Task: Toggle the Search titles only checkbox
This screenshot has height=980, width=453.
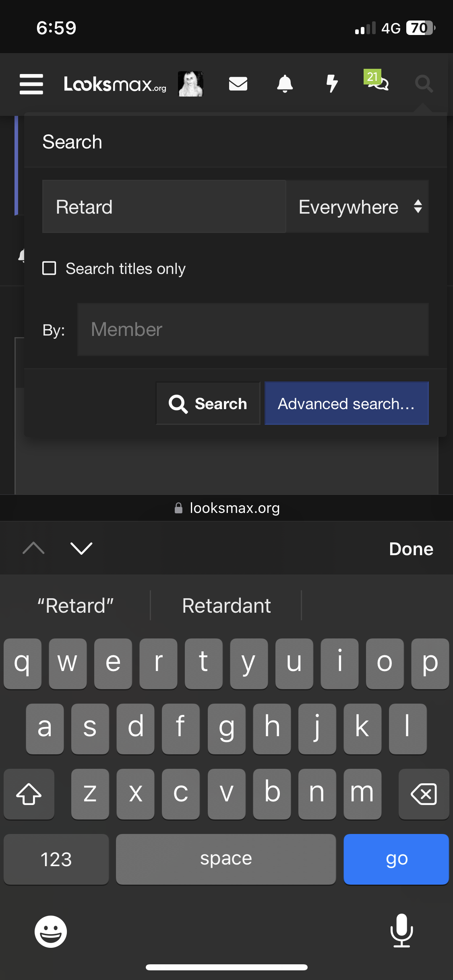Action: (49, 268)
